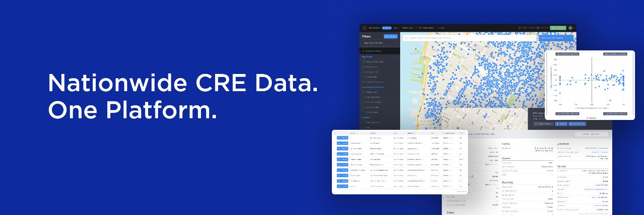Image resolution: width=644 pixels, height=215 pixels.
Task: Tick the Execution Date filter checkbox
Action: (363, 97)
